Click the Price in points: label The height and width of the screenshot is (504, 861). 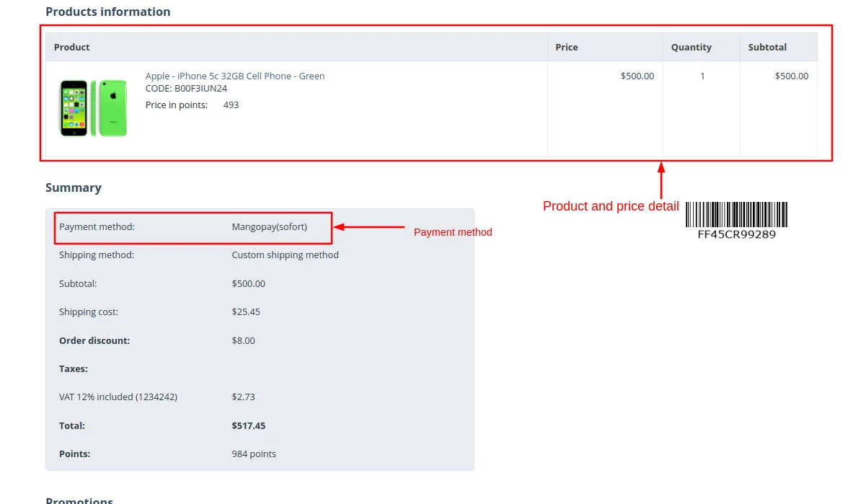pos(177,105)
